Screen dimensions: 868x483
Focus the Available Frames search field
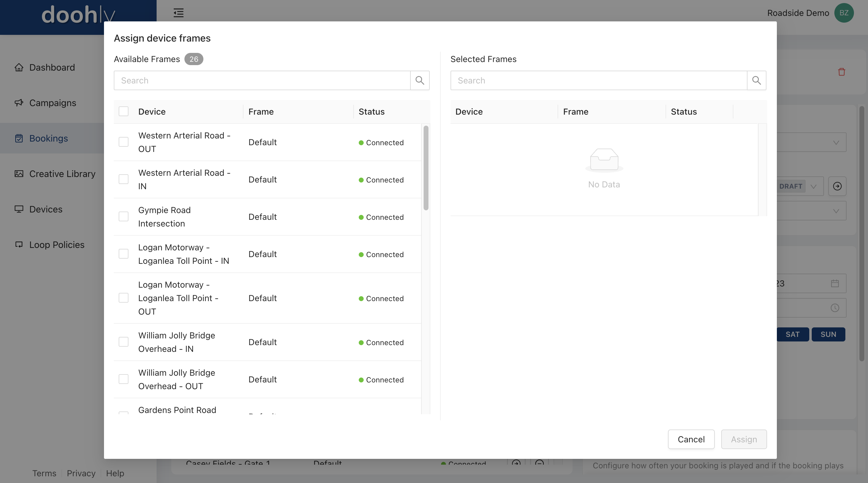(262, 80)
